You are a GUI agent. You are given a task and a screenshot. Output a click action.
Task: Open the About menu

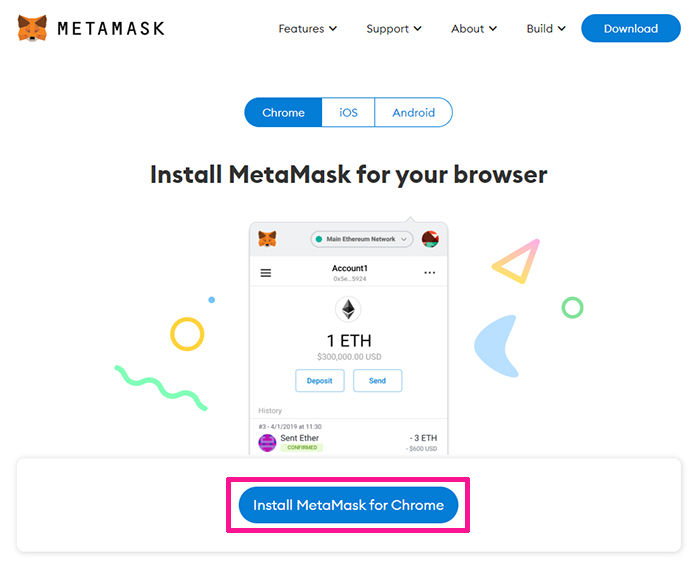pos(474,29)
